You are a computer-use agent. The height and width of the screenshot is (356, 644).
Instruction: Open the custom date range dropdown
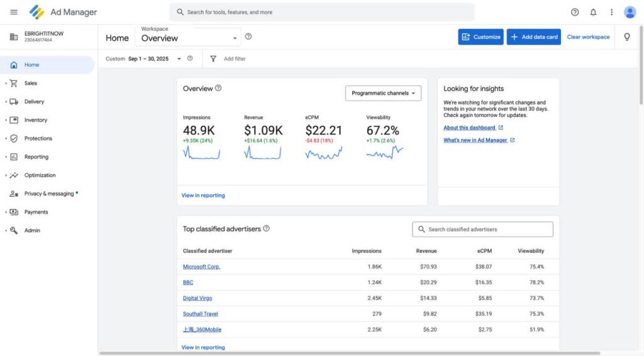tap(179, 58)
